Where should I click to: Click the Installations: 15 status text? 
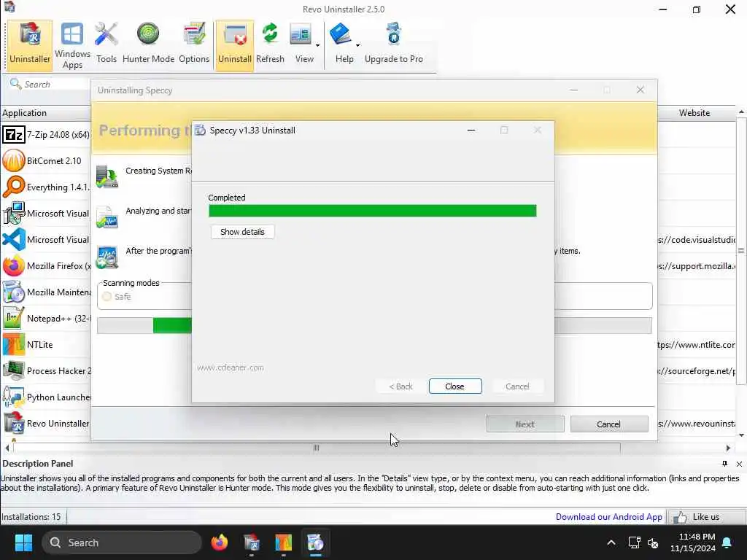tap(31, 517)
